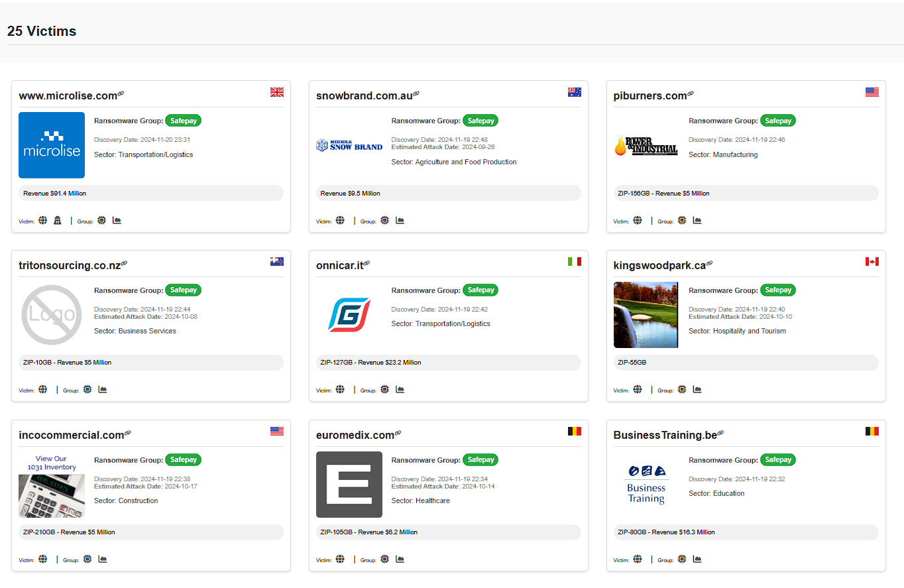Open the victim website globe icon for www.microlise.com

tap(43, 221)
